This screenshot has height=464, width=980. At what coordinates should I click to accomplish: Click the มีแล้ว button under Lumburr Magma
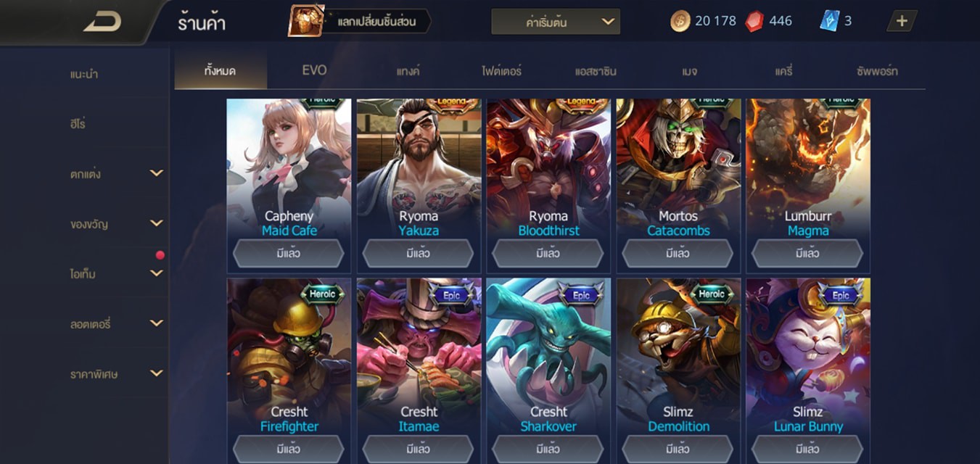(x=807, y=254)
